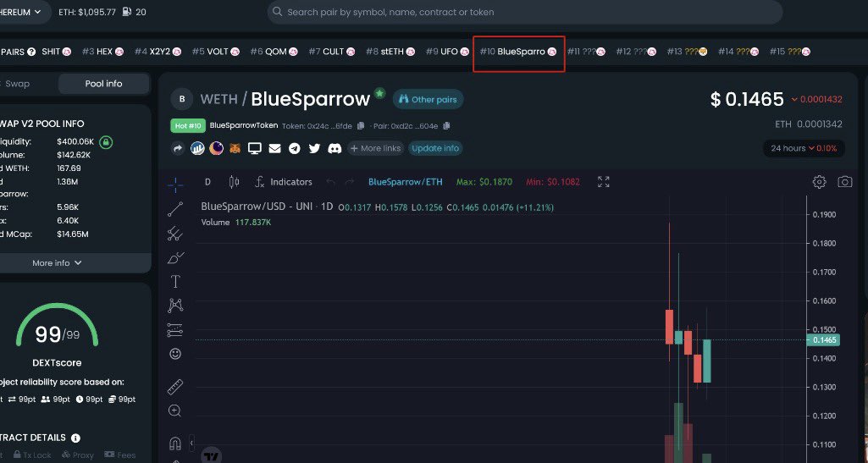Click the gas price 20 indicator
This screenshot has width=868, height=463.
134,12
